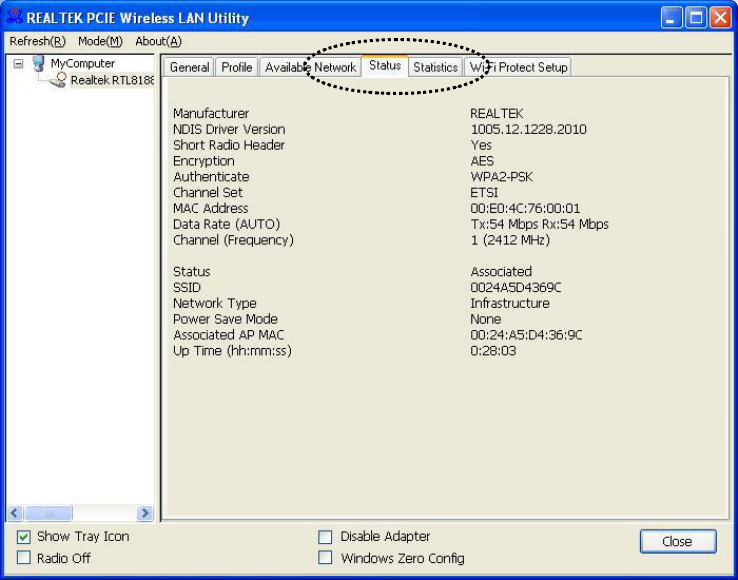Collapse the MyComputer tree node
The width and height of the screenshot is (738, 580).
[18, 63]
